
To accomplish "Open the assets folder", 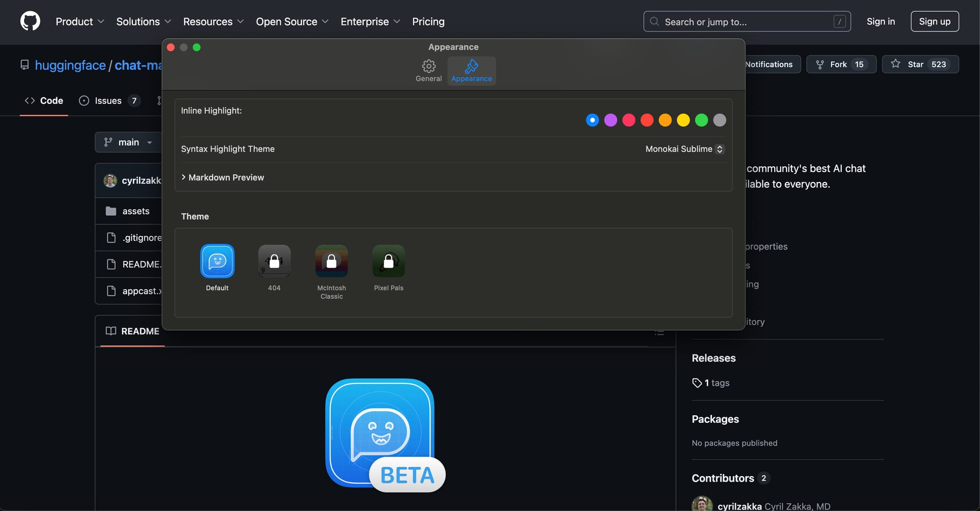I will (x=136, y=211).
